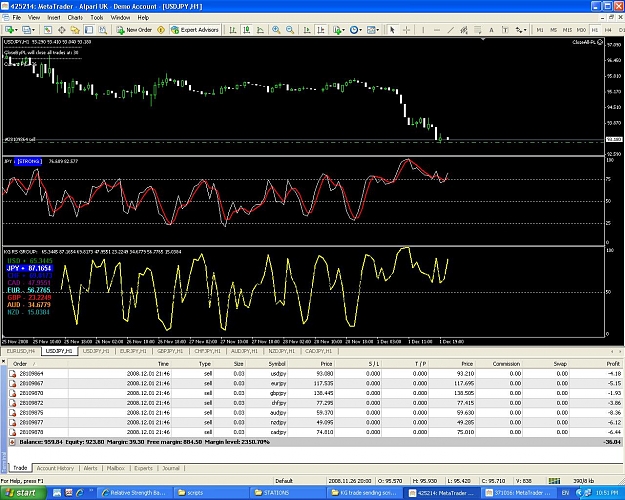
Task: Open the Navigator panel icon
Action: point(75,30)
